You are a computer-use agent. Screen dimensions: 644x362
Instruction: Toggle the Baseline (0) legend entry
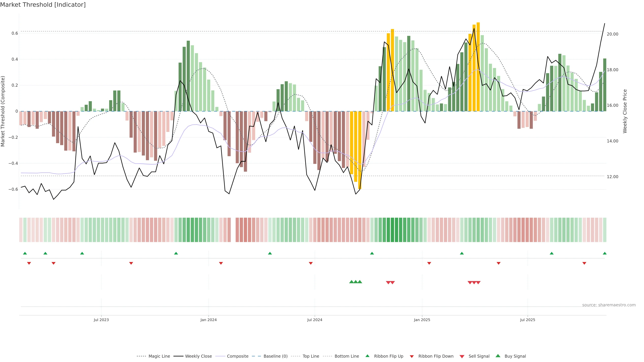(276, 356)
